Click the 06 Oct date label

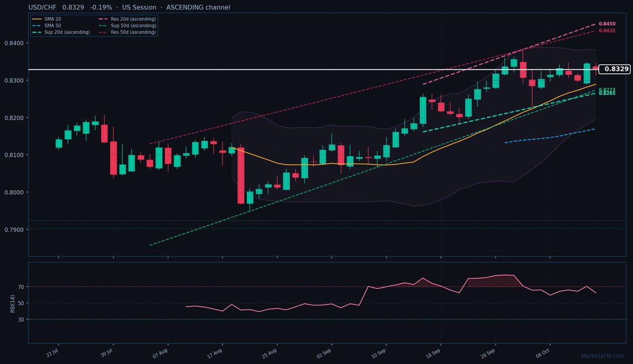(543, 352)
